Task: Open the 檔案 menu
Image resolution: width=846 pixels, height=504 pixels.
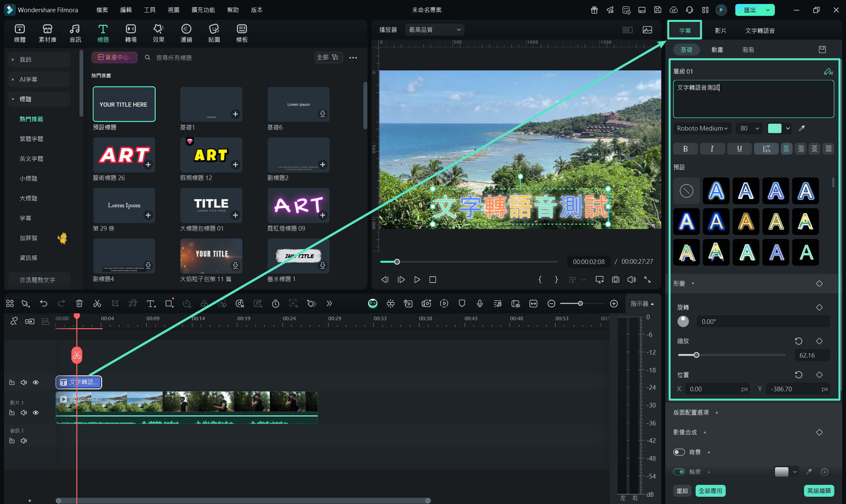Action: 102,10
